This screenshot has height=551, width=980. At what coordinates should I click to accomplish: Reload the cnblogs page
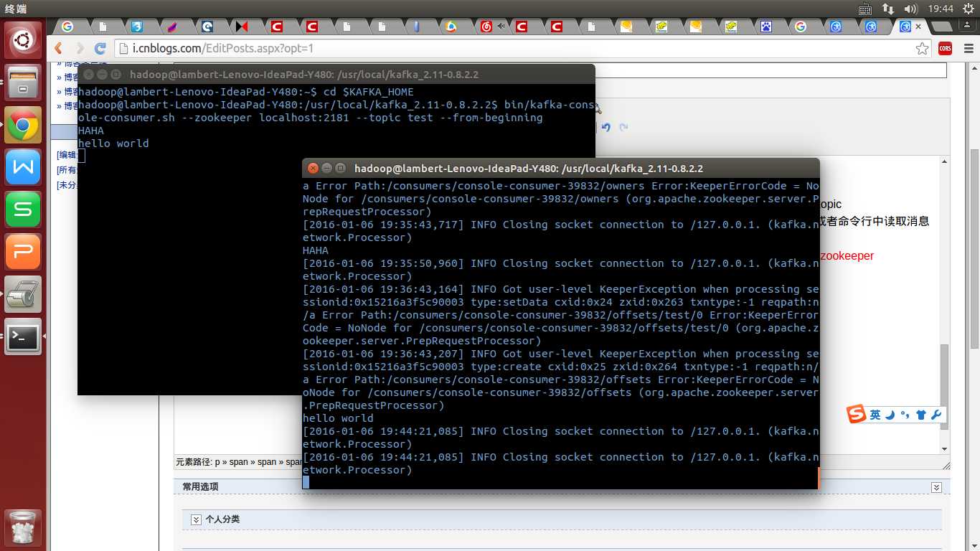pos(100,48)
